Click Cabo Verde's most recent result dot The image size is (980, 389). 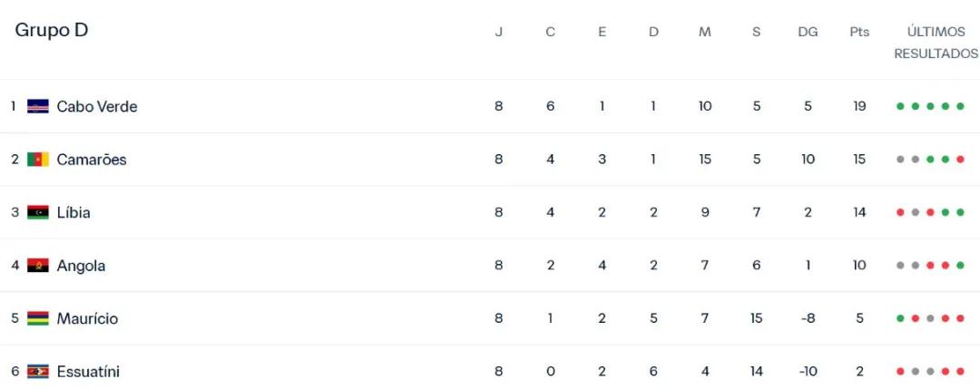pyautogui.click(x=960, y=106)
